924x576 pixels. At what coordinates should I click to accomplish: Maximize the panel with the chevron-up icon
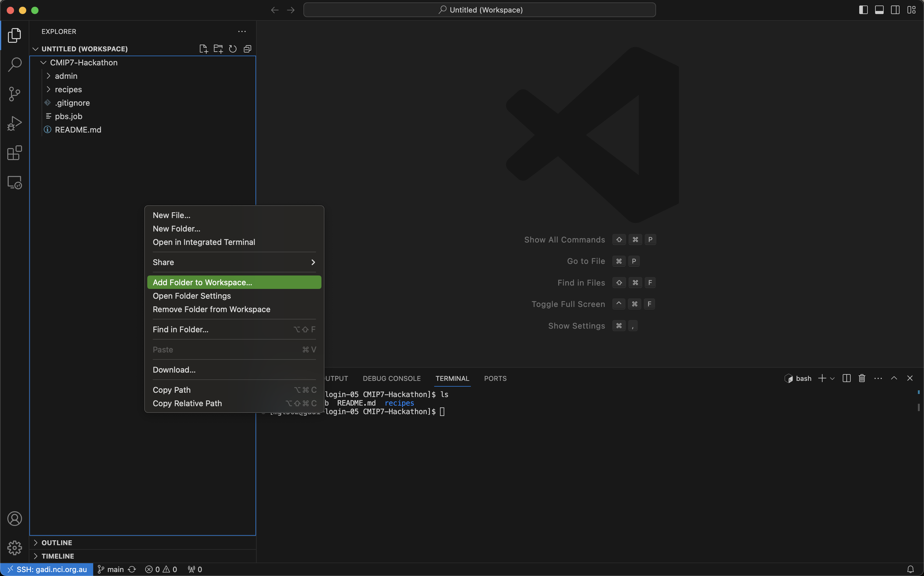(x=894, y=378)
